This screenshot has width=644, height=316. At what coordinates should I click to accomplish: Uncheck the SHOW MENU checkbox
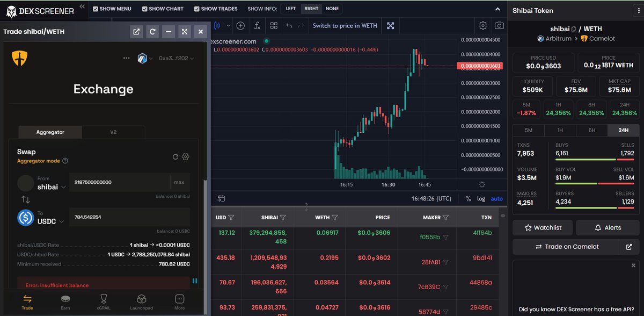pos(96,9)
